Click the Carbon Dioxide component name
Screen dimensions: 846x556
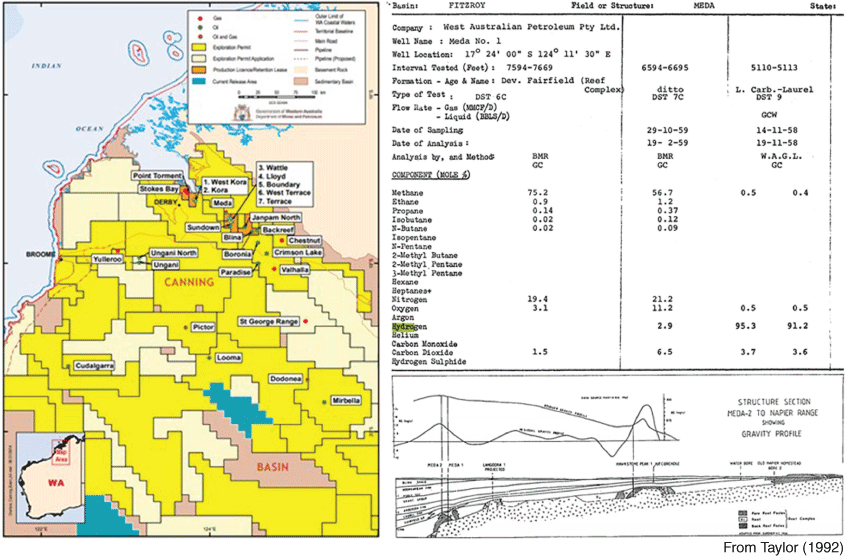421,353
